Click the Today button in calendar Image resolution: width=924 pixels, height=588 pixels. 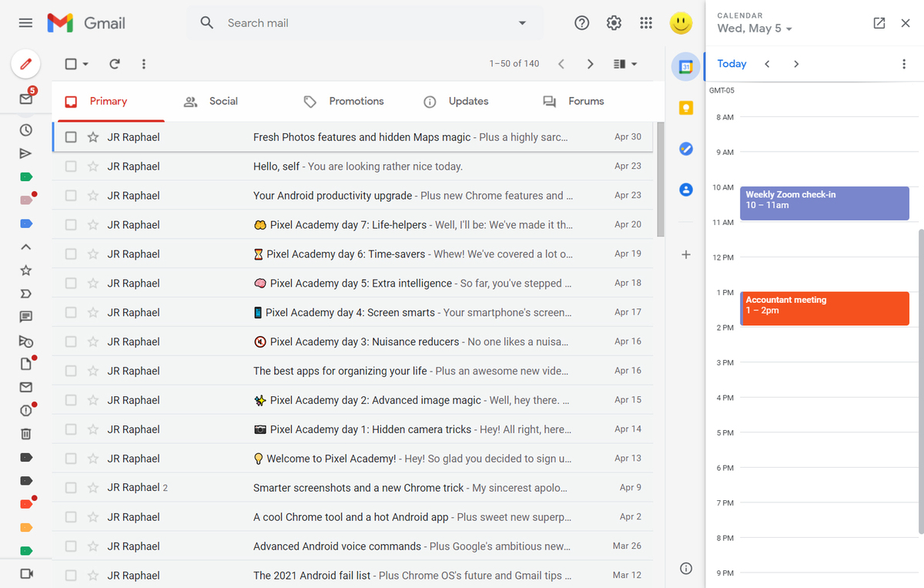click(731, 64)
